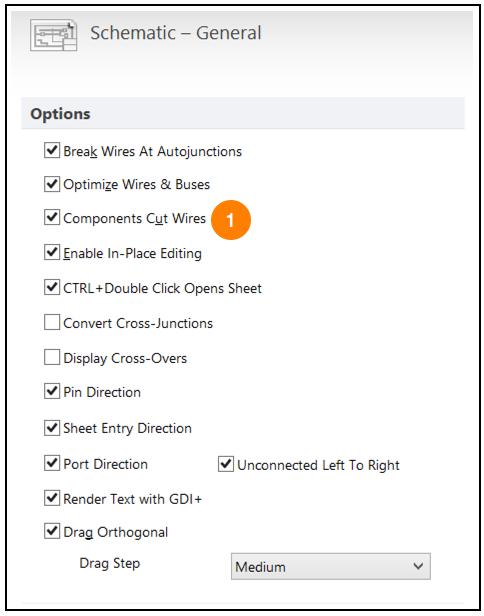The image size is (484, 616).
Task: Click the Schematic – General title text
Action: [x=176, y=33]
